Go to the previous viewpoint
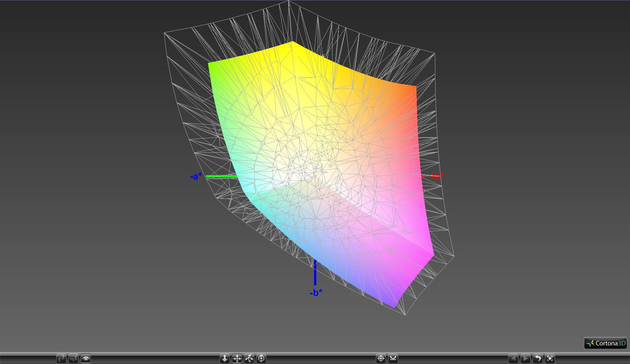Image resolution: width=630 pixels, height=364 pixels. pyautogui.click(x=513, y=358)
